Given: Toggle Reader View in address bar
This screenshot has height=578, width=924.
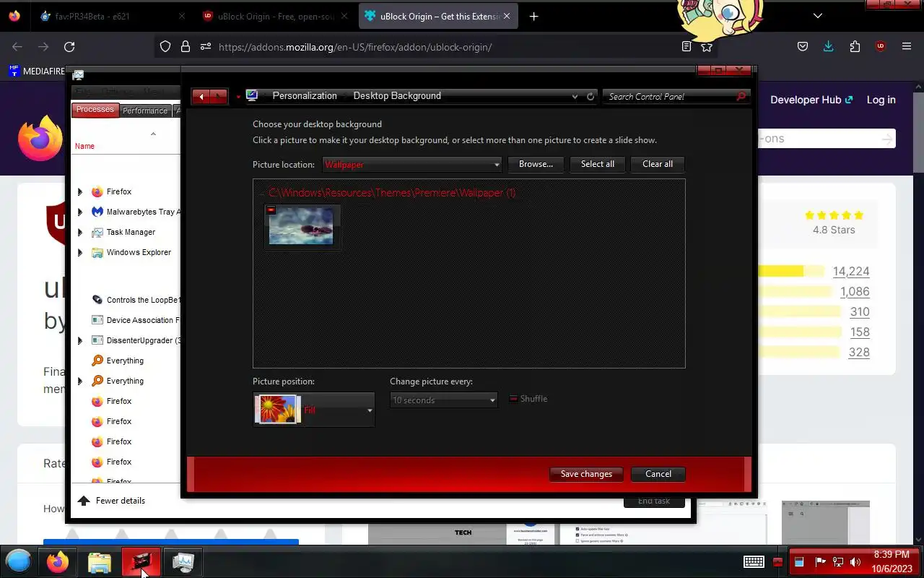Looking at the screenshot, I should pos(687,47).
